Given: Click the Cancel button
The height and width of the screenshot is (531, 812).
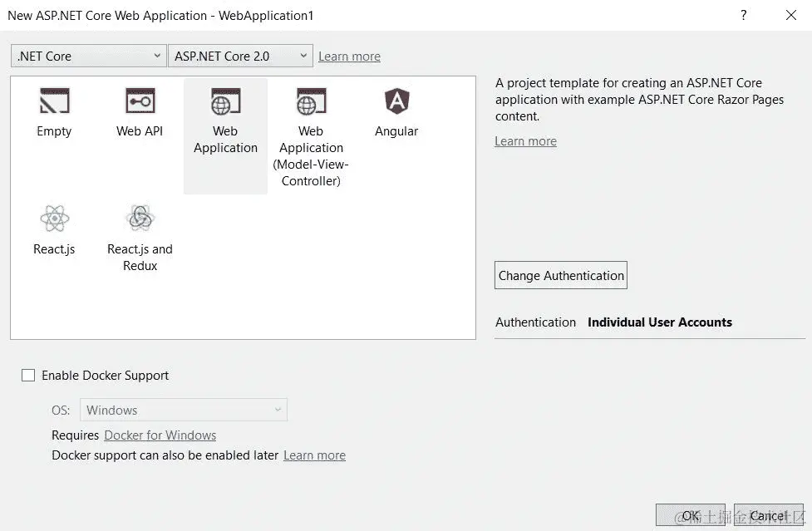Looking at the screenshot, I should point(769,515).
